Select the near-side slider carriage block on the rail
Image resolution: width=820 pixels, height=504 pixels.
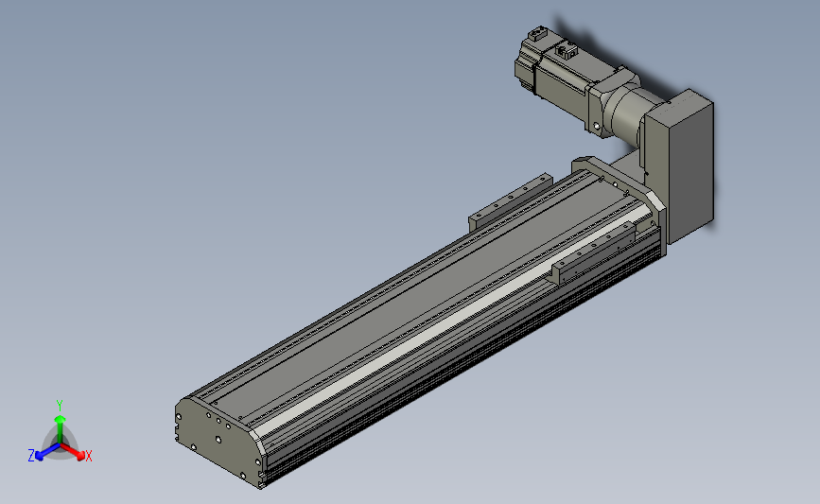[x=595, y=252]
